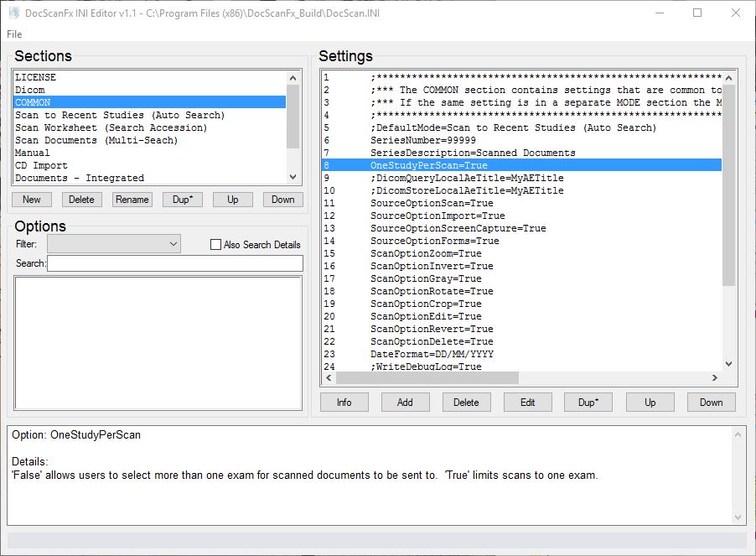Click Sections list scroll down arrow
The image size is (756, 556).
click(293, 177)
